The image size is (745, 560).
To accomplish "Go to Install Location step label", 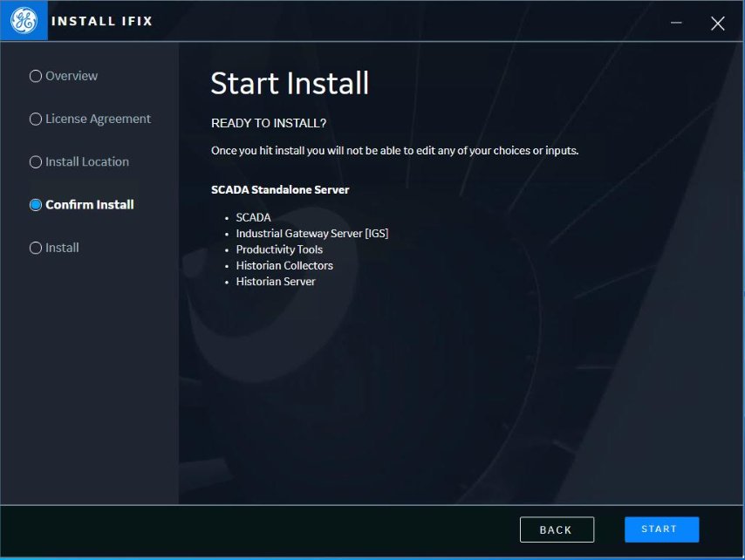I will 87,162.
